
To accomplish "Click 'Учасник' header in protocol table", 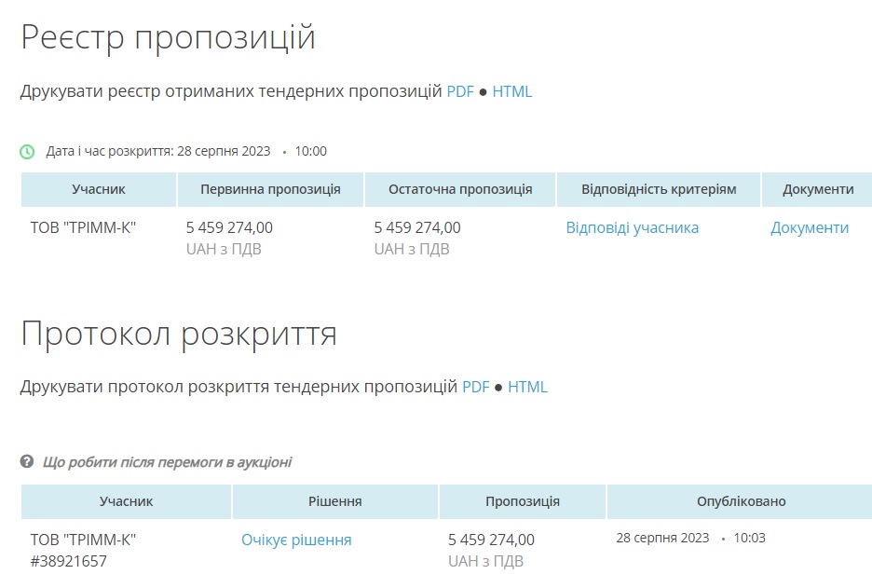I will click(x=127, y=501).
